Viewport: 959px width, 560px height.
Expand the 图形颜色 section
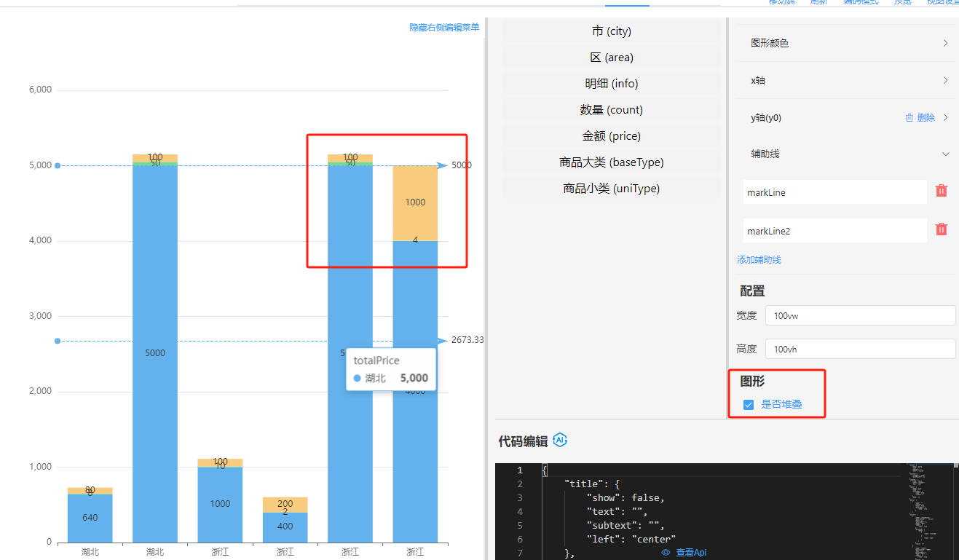click(x=945, y=43)
